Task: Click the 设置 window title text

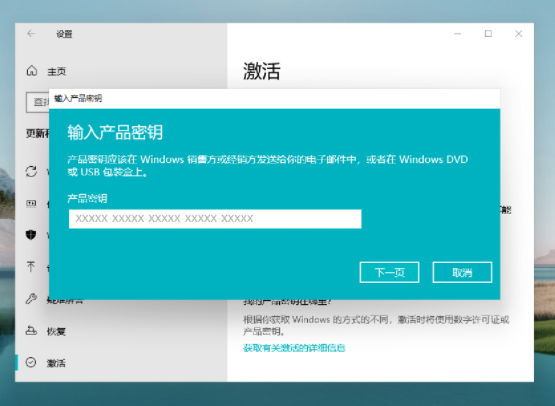Action: click(x=64, y=34)
